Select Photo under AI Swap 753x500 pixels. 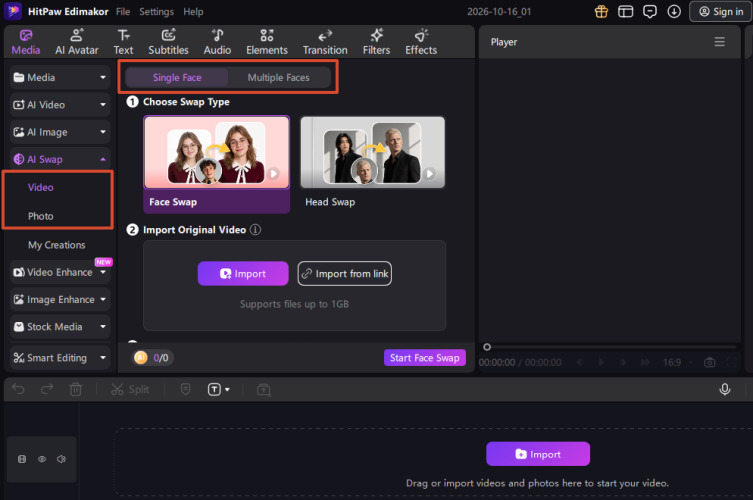tap(41, 216)
